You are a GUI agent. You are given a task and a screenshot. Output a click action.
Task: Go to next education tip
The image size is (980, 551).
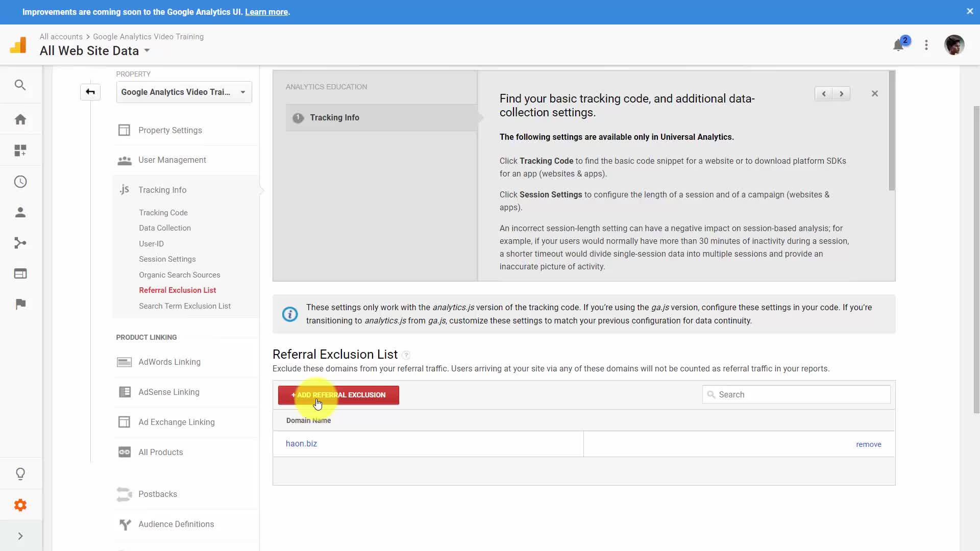coord(841,93)
